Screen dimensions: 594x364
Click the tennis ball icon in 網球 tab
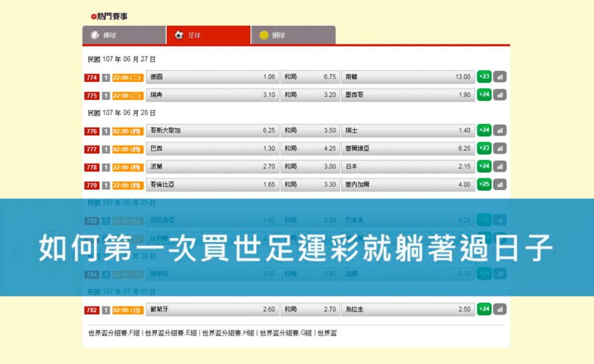pos(264,35)
